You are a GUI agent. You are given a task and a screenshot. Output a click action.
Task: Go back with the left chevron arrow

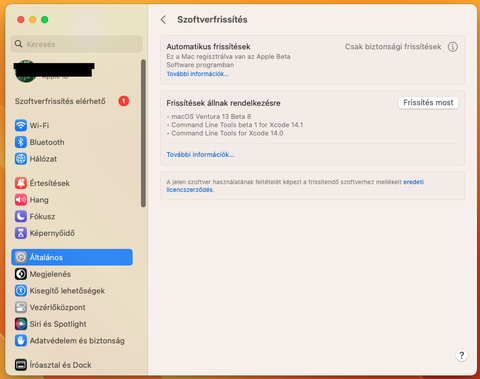click(163, 20)
